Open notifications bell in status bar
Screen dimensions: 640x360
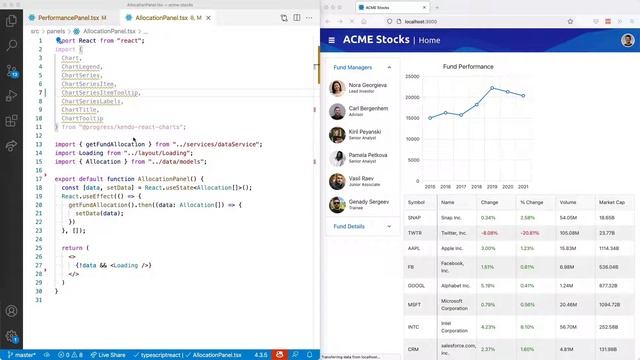pos(309,355)
